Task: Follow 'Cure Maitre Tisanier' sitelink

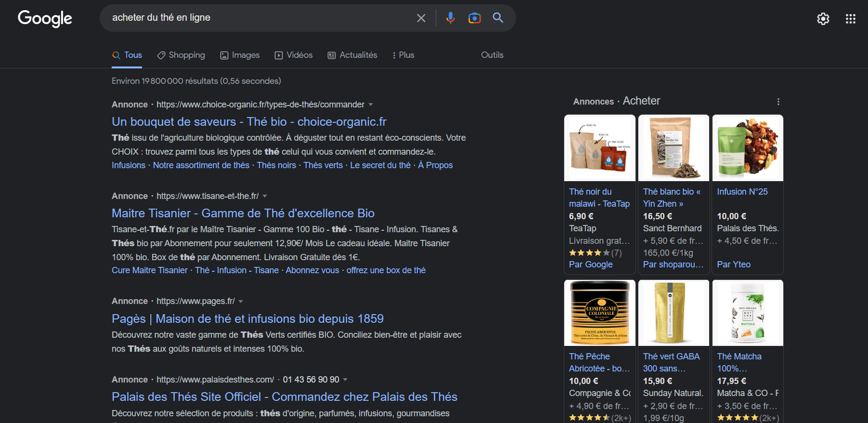Action: 150,270
